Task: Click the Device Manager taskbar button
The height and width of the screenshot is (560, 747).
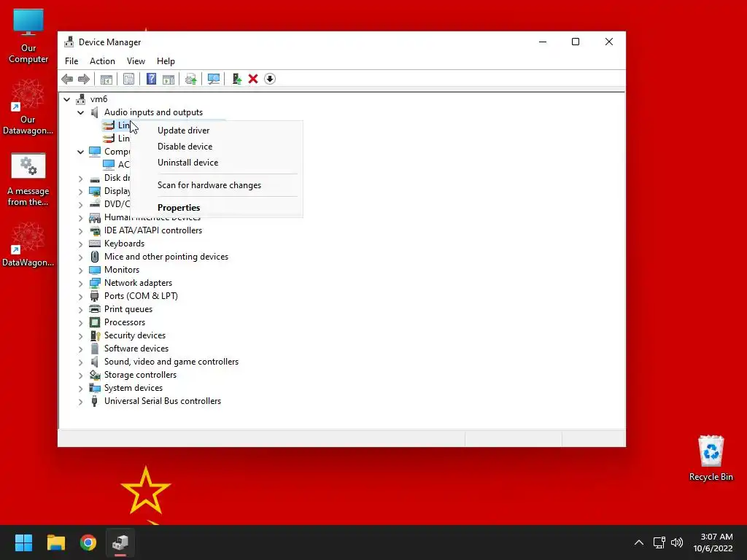Action: [120, 542]
